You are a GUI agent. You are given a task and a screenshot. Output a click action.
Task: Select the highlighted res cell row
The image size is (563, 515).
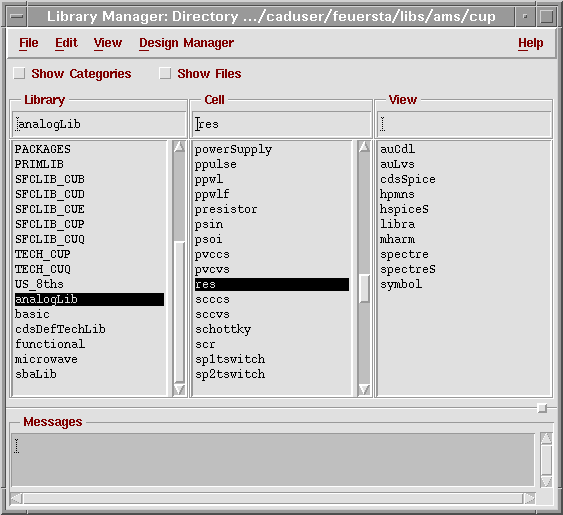click(x=272, y=284)
